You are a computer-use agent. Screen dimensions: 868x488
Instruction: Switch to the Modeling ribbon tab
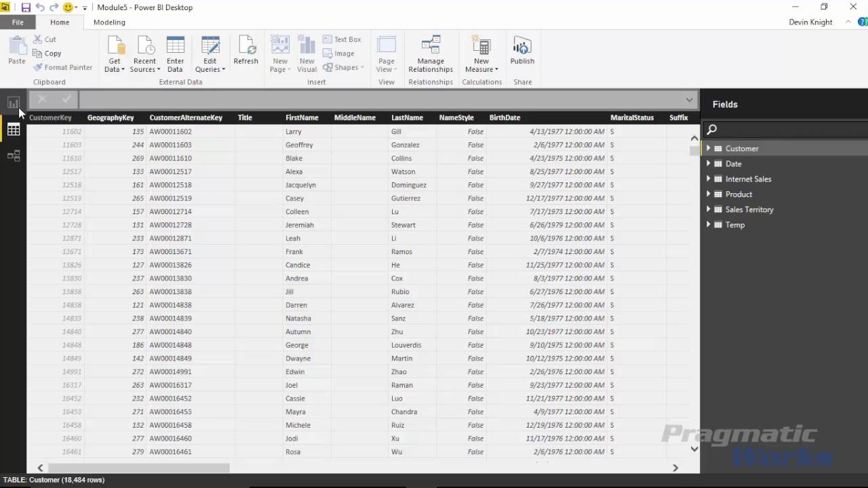109,22
